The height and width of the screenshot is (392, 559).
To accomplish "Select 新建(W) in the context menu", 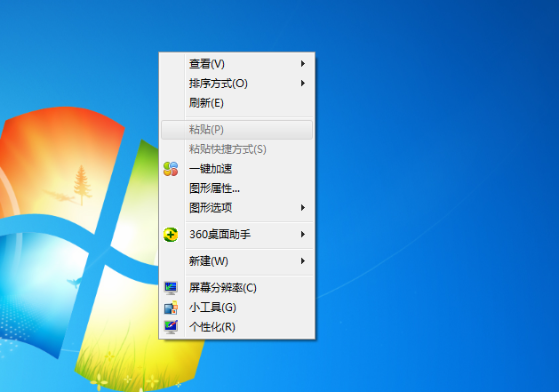I will [x=236, y=261].
